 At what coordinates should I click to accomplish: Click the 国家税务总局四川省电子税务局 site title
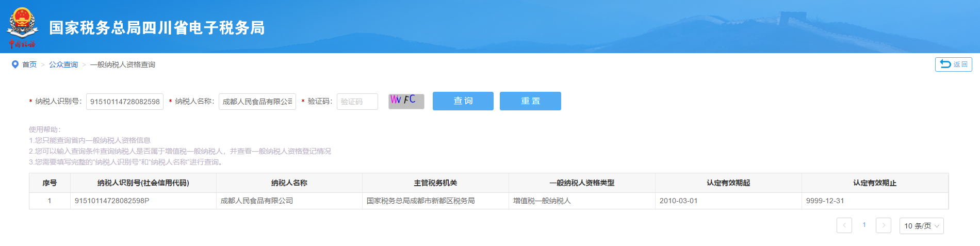coord(157,28)
